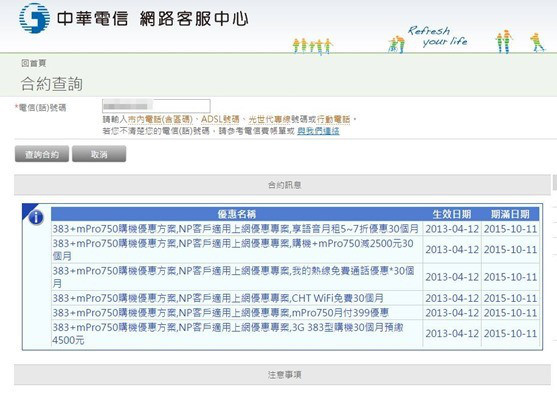
Task: Click the 光世代專線號碼 hint text
Action: [278, 119]
